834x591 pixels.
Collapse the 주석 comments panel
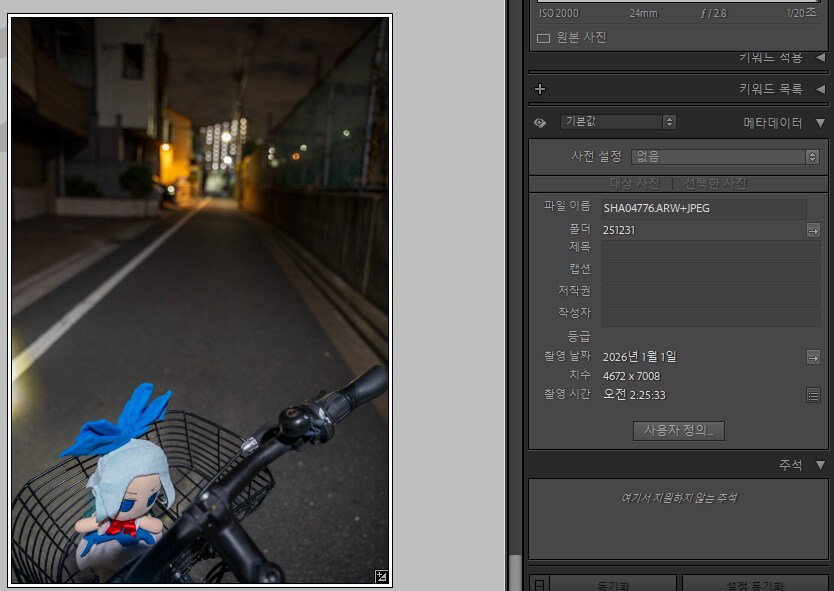820,465
